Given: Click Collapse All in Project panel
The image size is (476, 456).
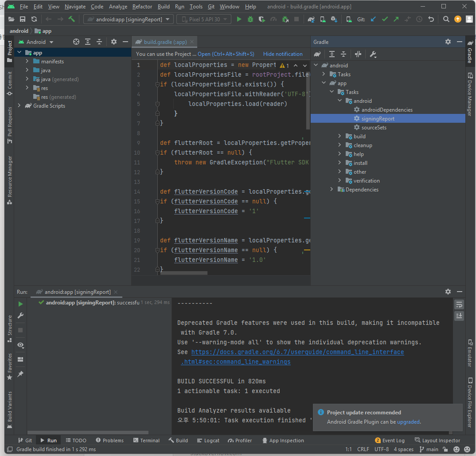Looking at the screenshot, I should (x=99, y=42).
